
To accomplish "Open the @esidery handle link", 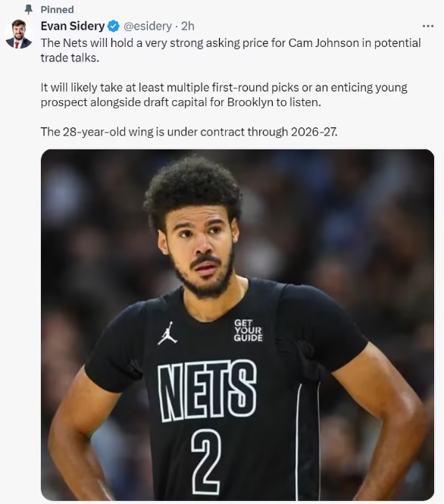I will [148, 26].
